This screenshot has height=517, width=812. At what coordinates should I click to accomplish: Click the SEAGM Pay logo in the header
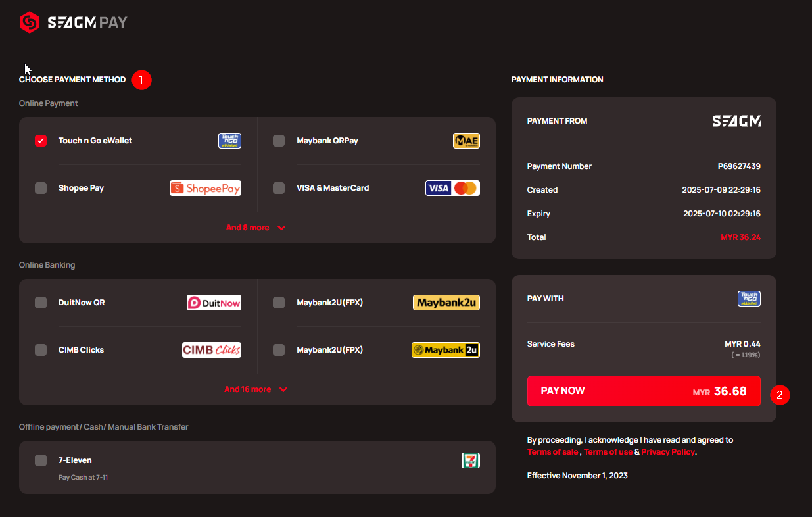tap(73, 22)
